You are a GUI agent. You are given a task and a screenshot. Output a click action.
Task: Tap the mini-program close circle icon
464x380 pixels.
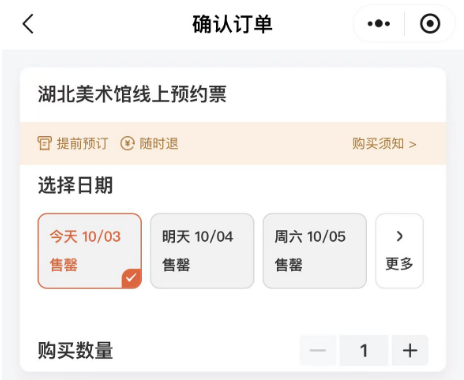430,24
